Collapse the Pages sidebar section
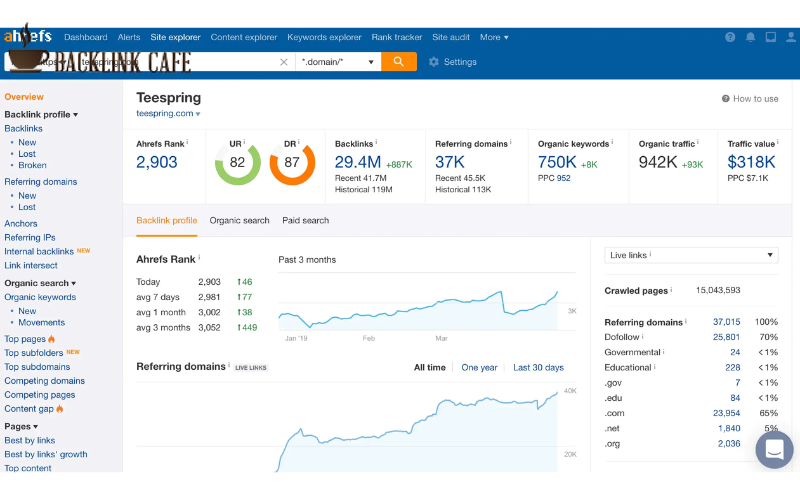The image size is (800, 500). [x=21, y=427]
